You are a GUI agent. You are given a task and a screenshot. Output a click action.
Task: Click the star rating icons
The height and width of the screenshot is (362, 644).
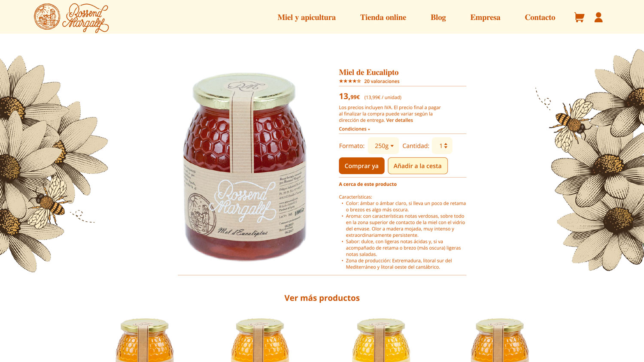click(x=350, y=81)
